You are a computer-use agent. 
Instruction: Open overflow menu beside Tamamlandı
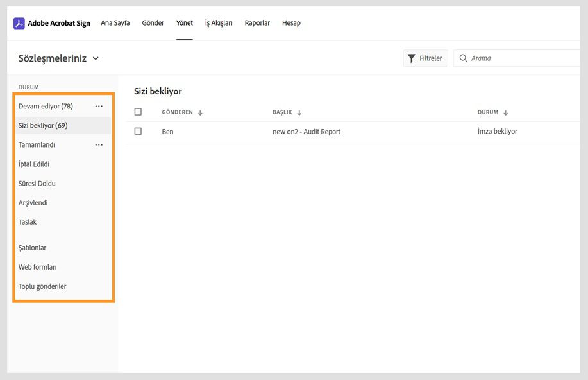(x=99, y=144)
